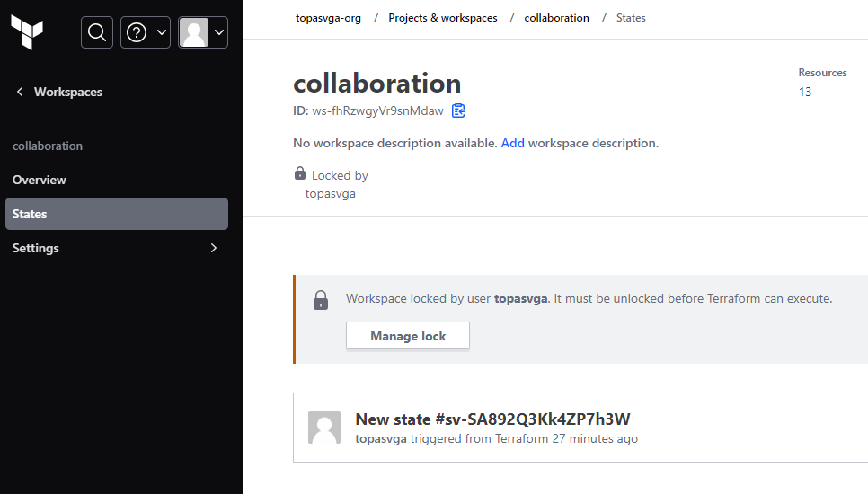Click Add workspace description link
Image resolution: width=868 pixels, height=494 pixels.
(x=512, y=143)
